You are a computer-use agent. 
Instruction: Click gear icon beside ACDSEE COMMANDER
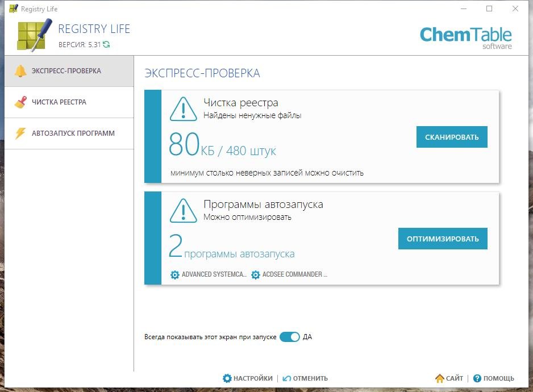(x=255, y=275)
